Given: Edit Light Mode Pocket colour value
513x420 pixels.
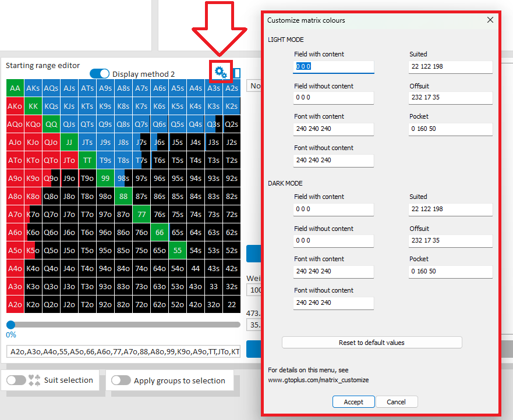Looking at the screenshot, I should [451, 129].
